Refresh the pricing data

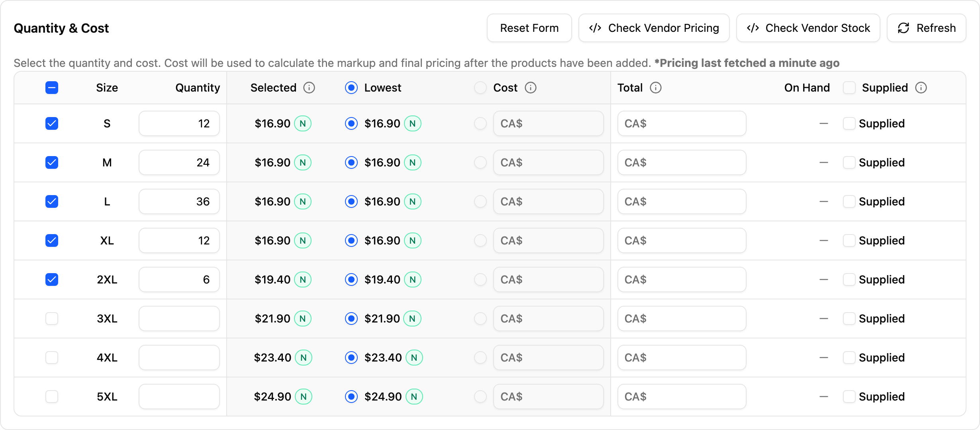coord(927,28)
